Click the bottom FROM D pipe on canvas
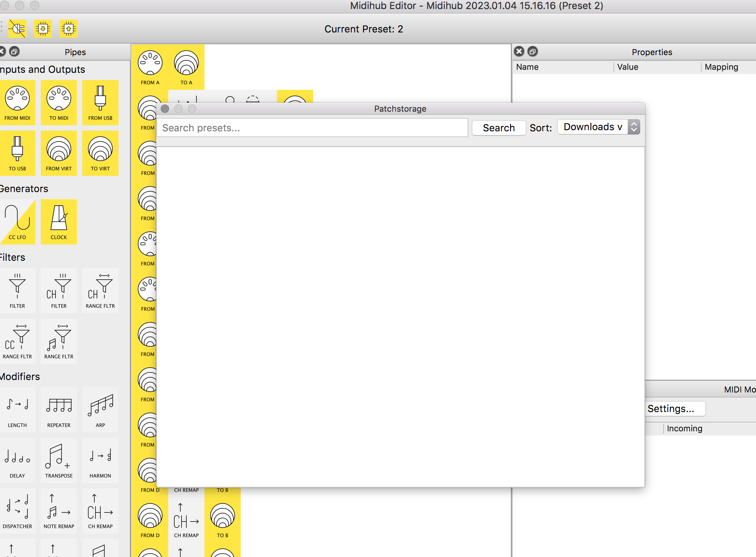This screenshot has height=557, width=756. tap(150, 520)
